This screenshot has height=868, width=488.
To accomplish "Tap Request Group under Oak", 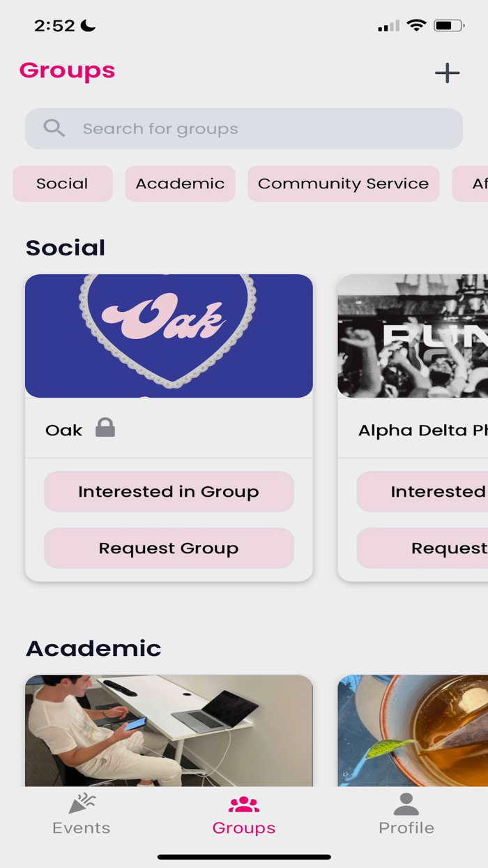I will pyautogui.click(x=169, y=548).
